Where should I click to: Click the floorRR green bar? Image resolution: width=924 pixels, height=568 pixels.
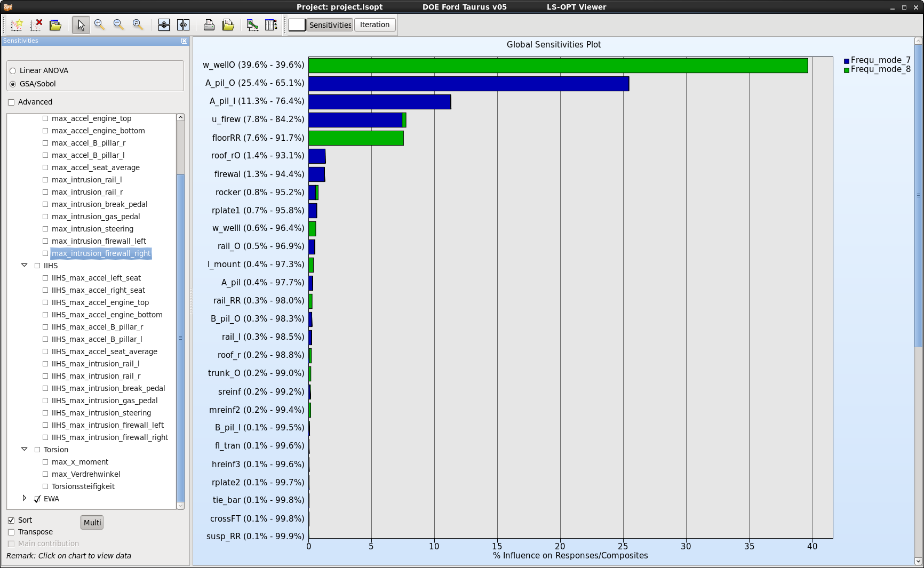[x=356, y=138]
